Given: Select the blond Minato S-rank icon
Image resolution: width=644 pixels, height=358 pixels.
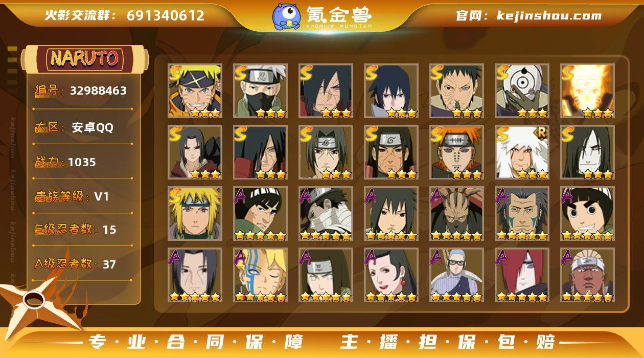Looking at the screenshot, I should (195, 214).
